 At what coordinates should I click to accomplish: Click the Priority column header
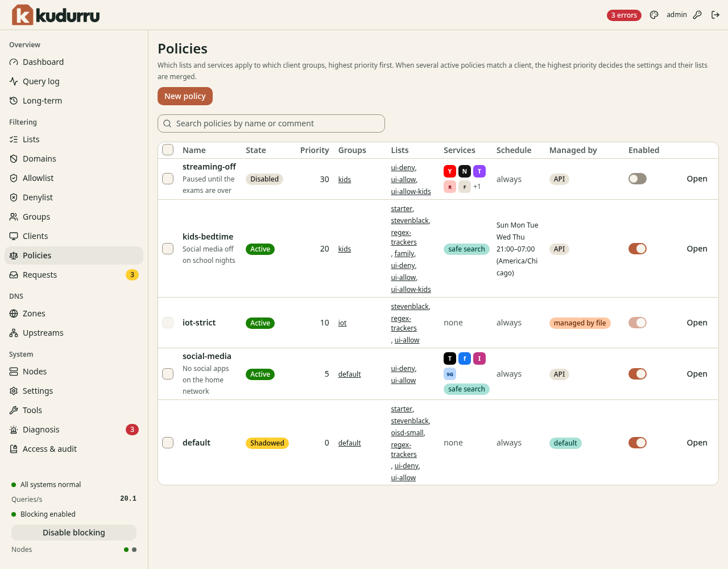click(x=315, y=150)
